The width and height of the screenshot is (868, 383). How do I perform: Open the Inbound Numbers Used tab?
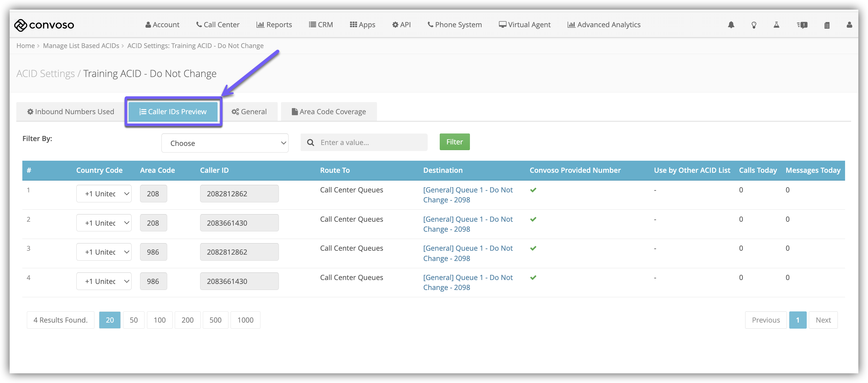pos(70,111)
